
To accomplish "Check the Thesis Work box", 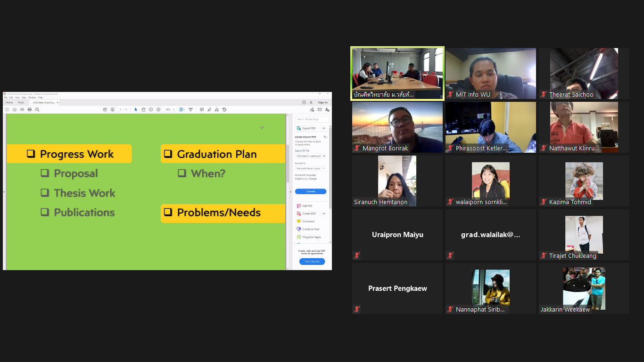I will [45, 193].
